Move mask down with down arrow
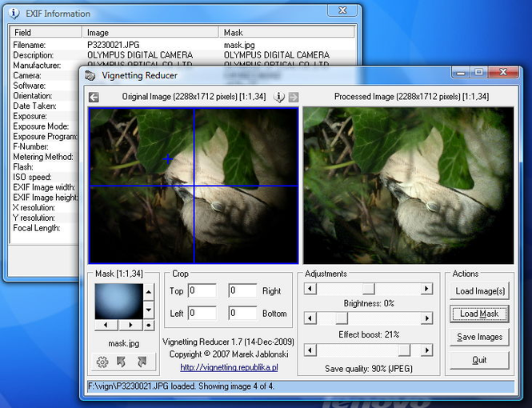532x408 pixels. (148, 311)
